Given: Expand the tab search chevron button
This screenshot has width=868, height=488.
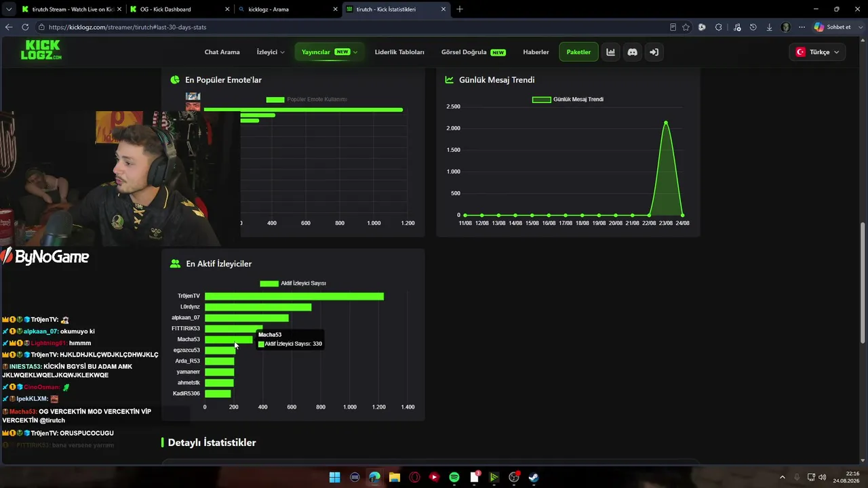Looking at the screenshot, I should point(8,9).
